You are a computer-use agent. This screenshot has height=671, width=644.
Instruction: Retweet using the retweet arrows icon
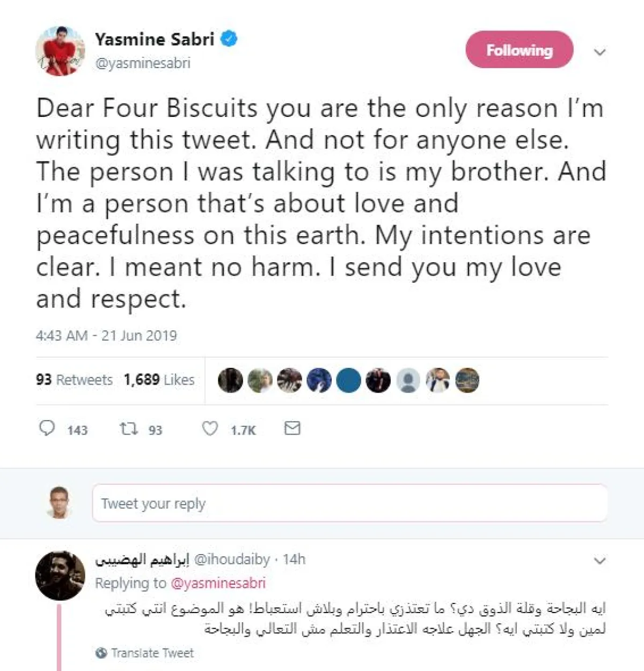click(129, 429)
